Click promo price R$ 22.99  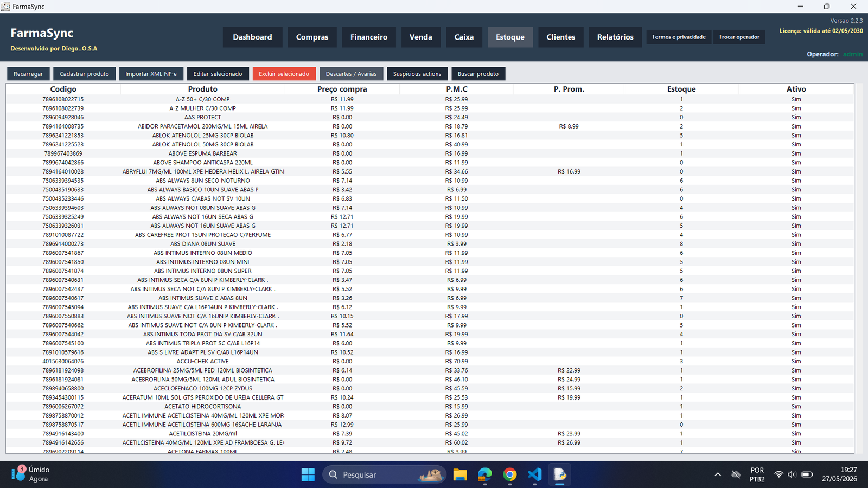(x=569, y=370)
